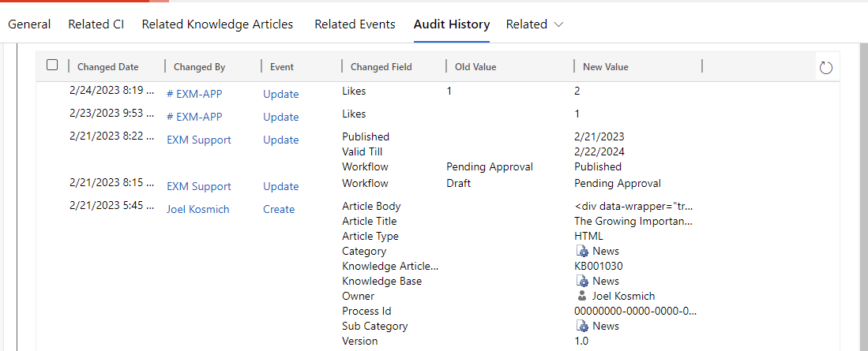
Task: Switch to the General tab
Action: (x=29, y=24)
